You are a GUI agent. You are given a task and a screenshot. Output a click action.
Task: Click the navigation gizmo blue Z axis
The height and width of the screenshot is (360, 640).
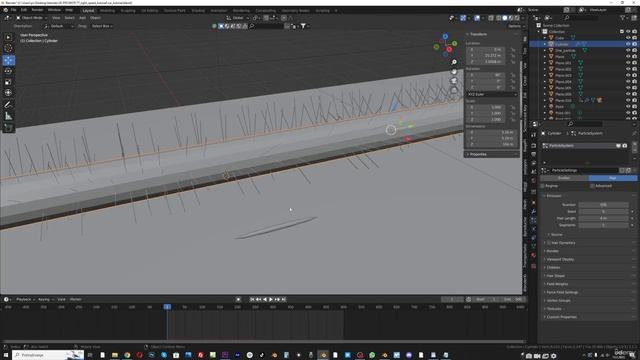(445, 37)
